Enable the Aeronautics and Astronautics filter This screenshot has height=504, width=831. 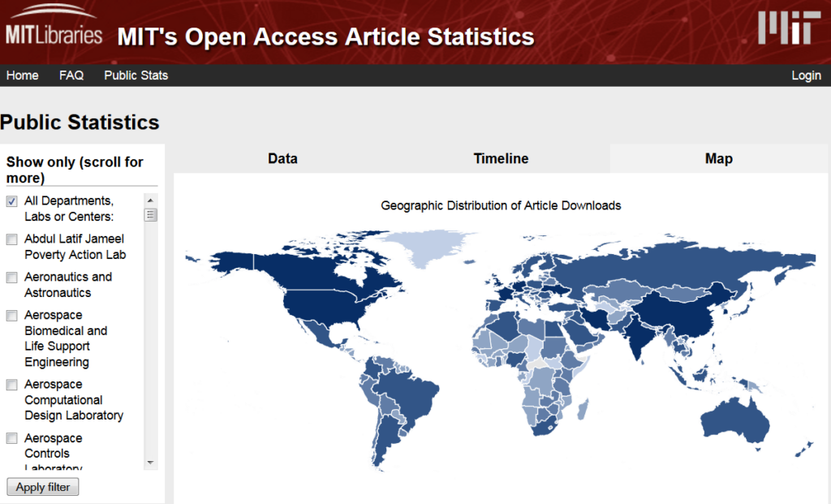pos(11,277)
